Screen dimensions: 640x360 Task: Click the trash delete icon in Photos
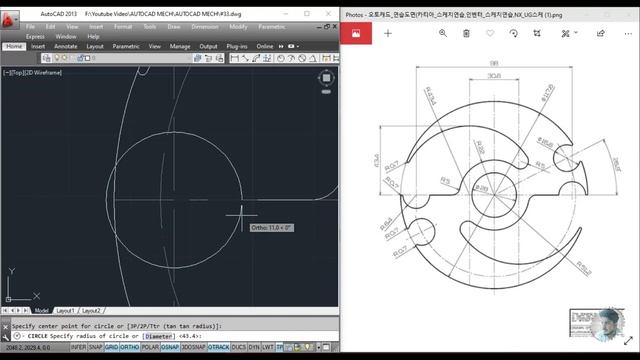coord(466,33)
